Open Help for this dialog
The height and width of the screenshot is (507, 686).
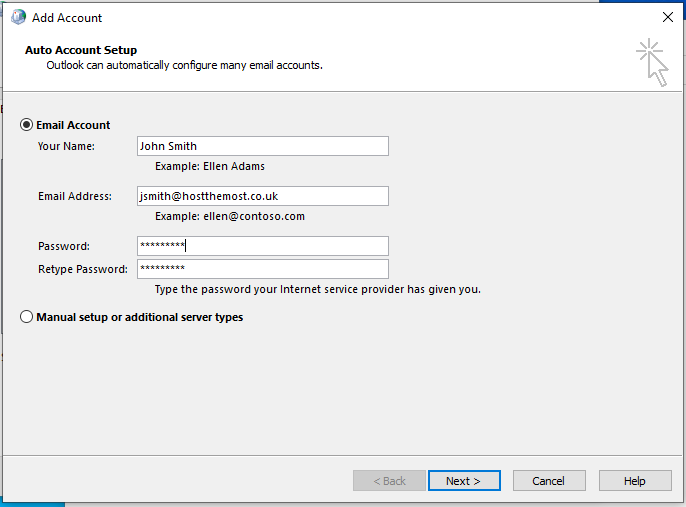tap(635, 481)
